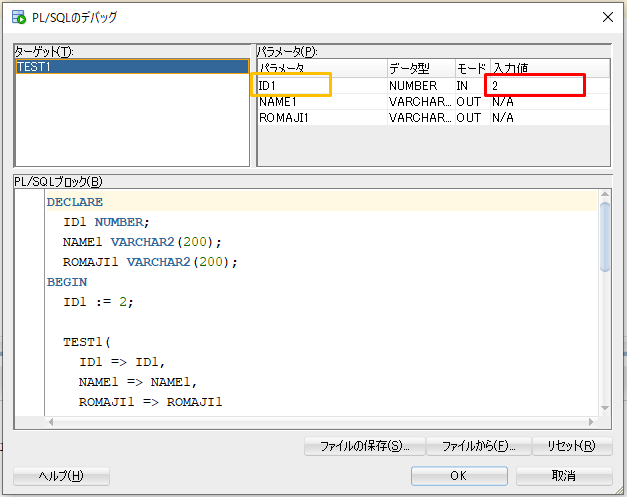Click the N/A value for NAME1
Screen dimensions: 627x497
[x=550, y=102]
